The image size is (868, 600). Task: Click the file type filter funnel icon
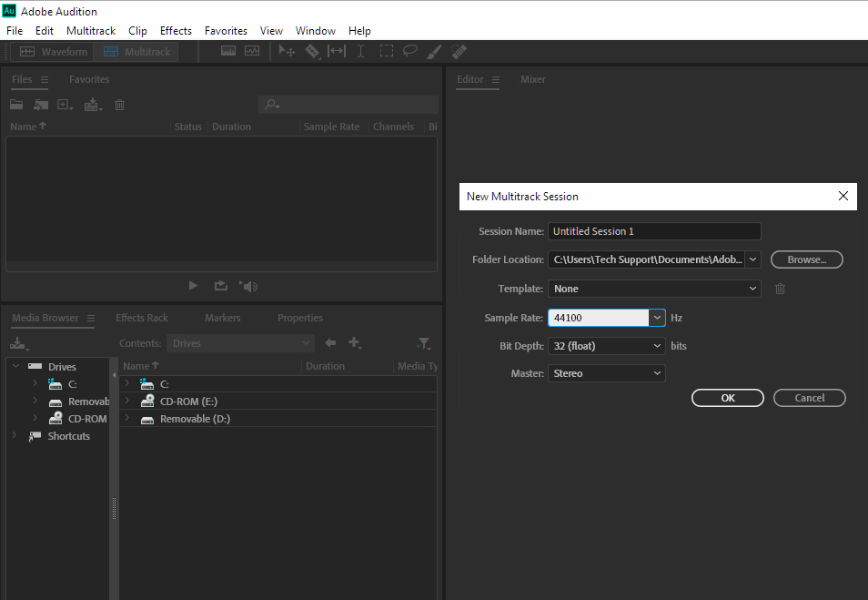[x=423, y=343]
